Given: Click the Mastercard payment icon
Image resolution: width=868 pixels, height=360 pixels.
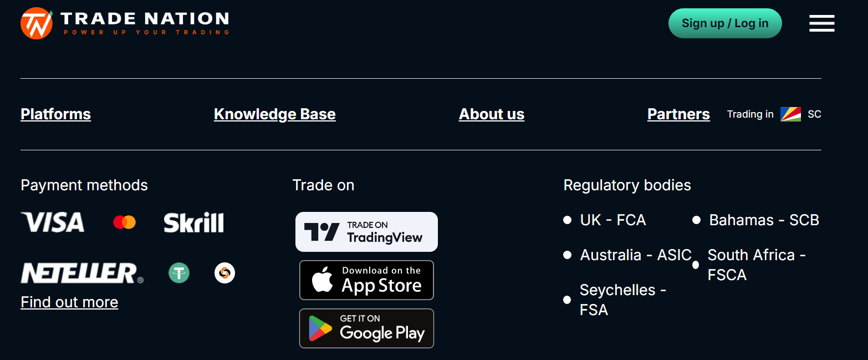Looking at the screenshot, I should pos(124,222).
